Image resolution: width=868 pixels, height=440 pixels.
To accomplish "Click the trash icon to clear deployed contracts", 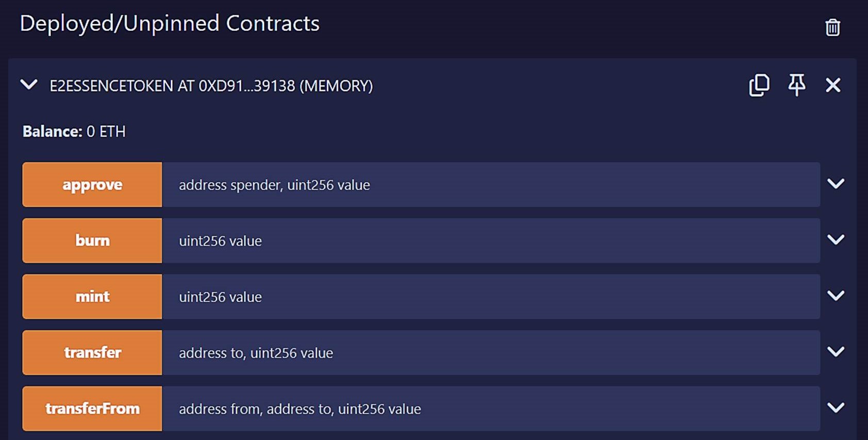I will tap(832, 27).
